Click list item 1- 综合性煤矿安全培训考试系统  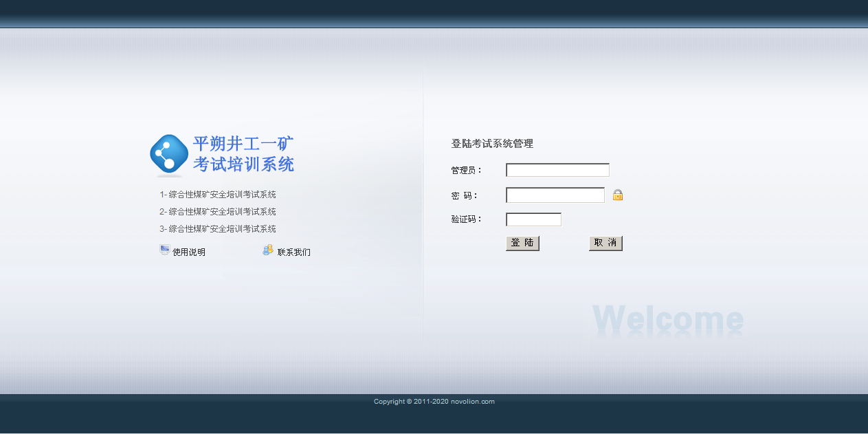(x=218, y=195)
